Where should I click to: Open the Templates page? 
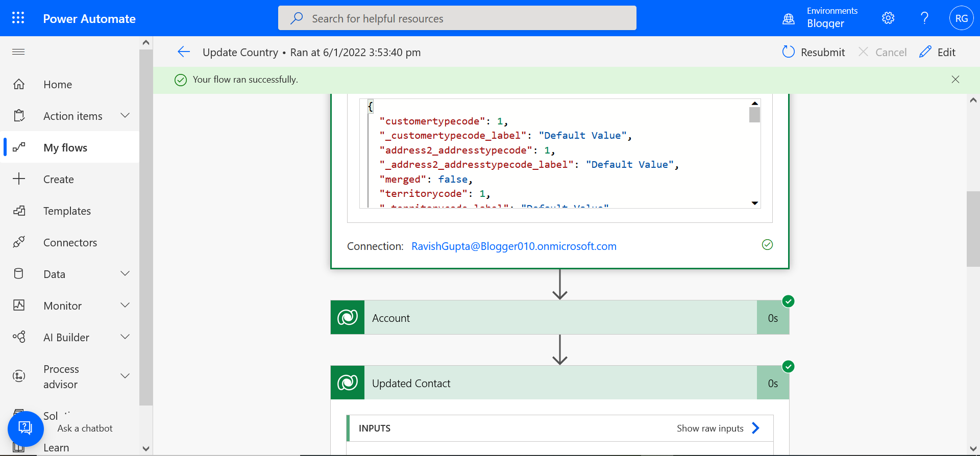coord(67,211)
